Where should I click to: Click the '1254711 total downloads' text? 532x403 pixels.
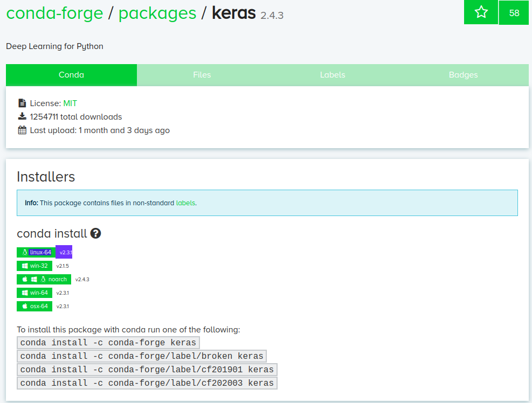click(x=76, y=117)
